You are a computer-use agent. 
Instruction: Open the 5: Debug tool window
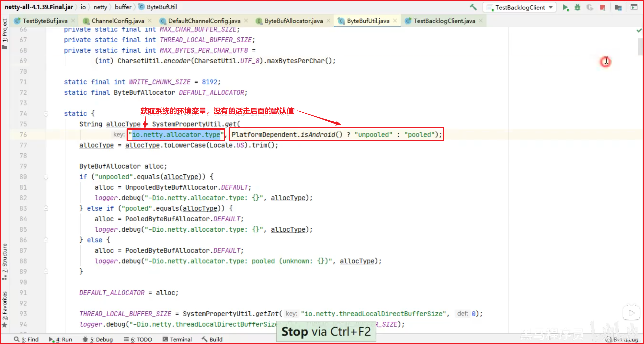point(98,339)
